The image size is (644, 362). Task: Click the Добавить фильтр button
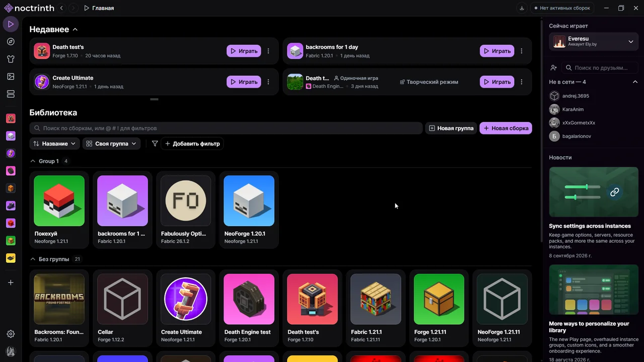coord(192,143)
